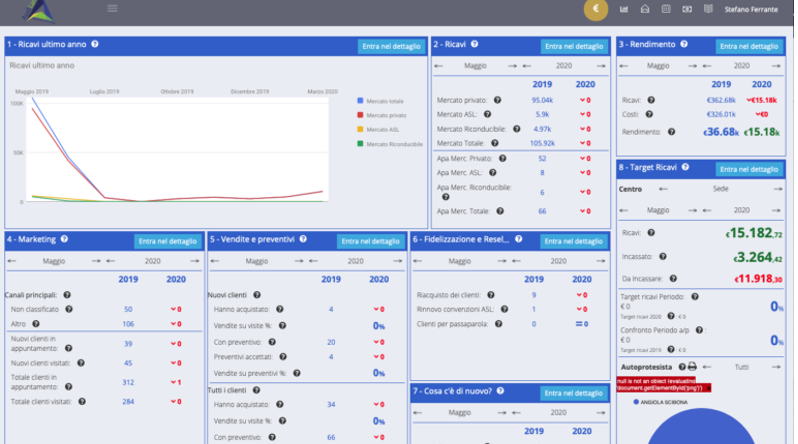This screenshot has height=444, width=798.
Task: Show help for the Mercato Totale row
Action: tap(495, 144)
